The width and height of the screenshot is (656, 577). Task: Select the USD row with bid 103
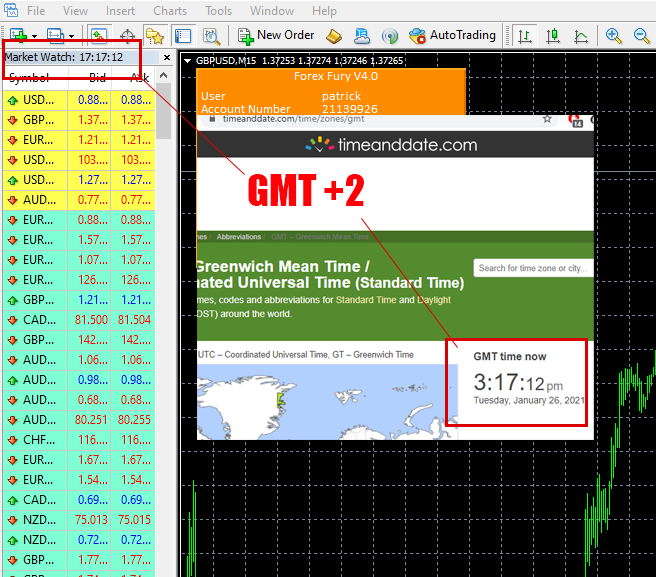point(79,160)
